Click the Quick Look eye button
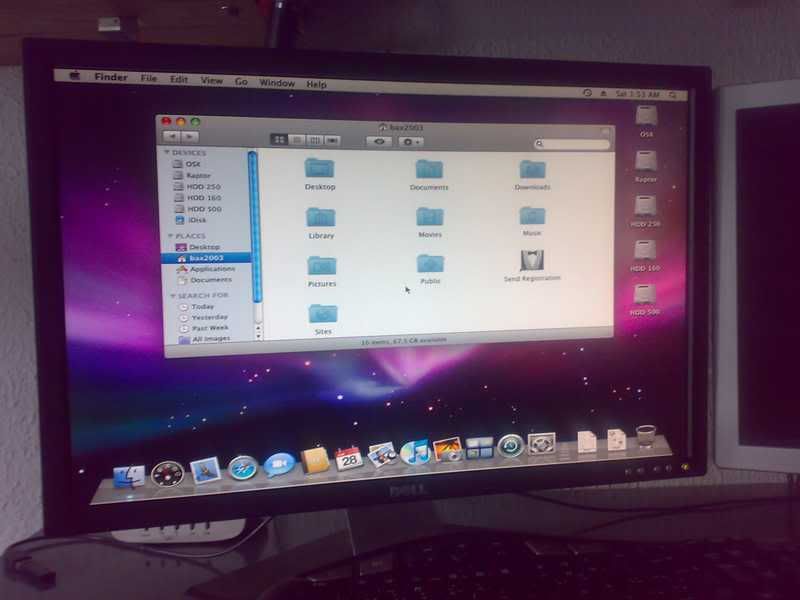800x600 pixels. point(379,141)
